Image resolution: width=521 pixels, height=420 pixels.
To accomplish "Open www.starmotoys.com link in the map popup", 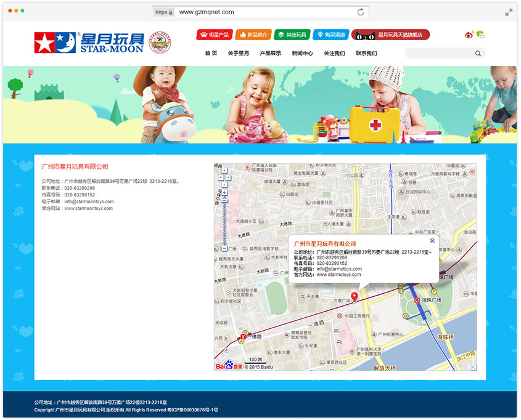I will 338,275.
